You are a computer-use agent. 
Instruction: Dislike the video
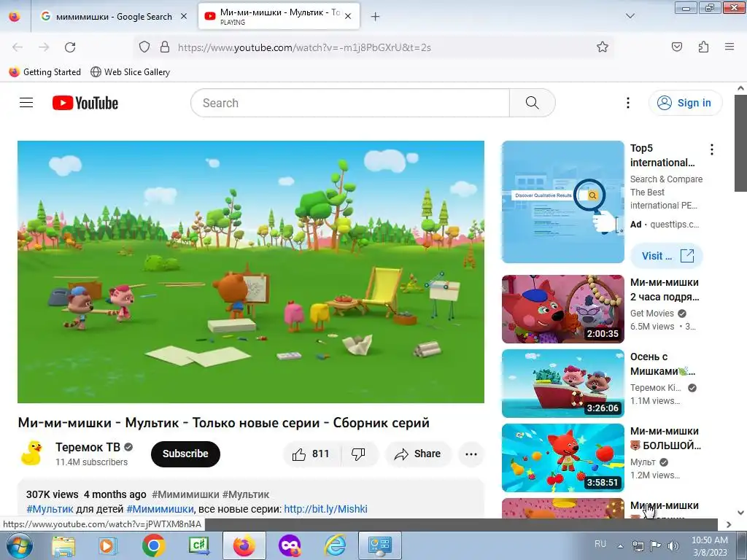click(358, 454)
